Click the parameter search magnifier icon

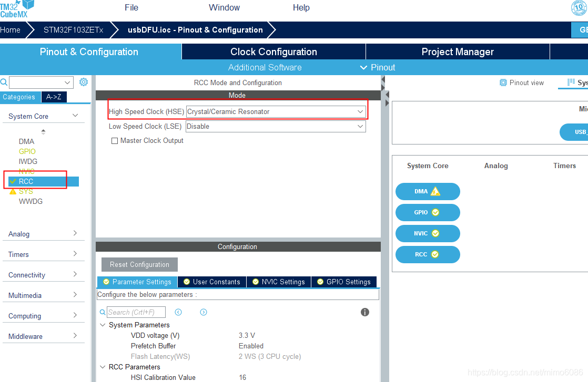click(103, 312)
